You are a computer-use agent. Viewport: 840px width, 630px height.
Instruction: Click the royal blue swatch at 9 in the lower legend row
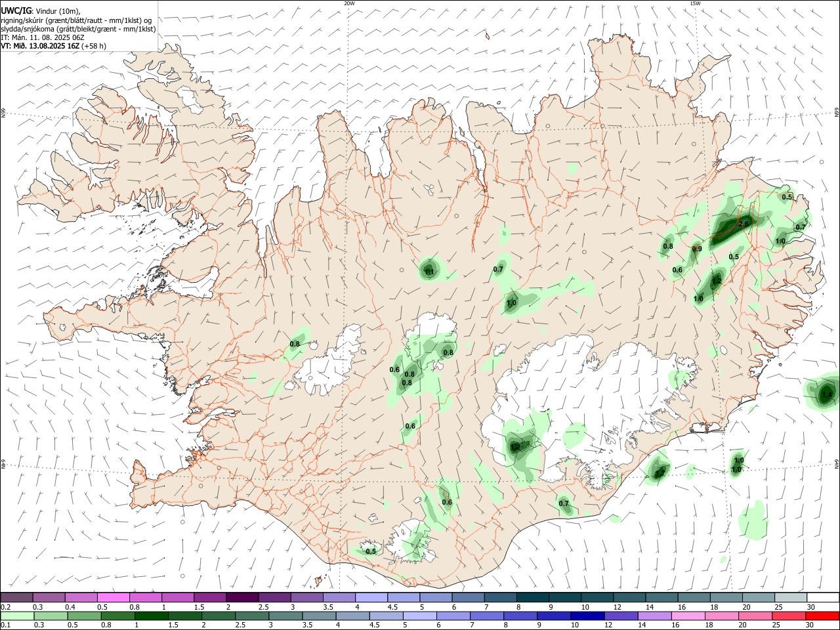pos(553,616)
